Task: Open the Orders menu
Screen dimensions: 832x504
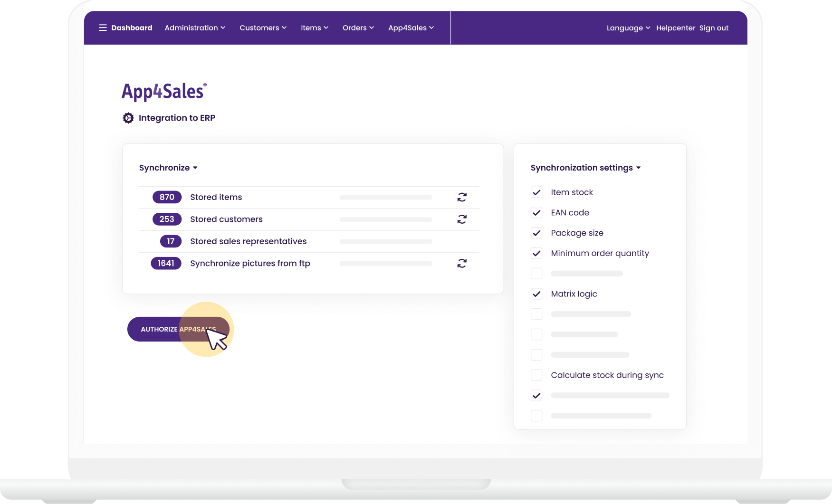Action: (x=358, y=28)
